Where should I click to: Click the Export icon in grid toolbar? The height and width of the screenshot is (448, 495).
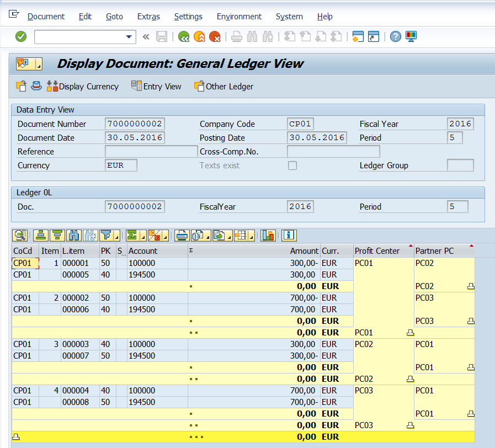point(219,236)
